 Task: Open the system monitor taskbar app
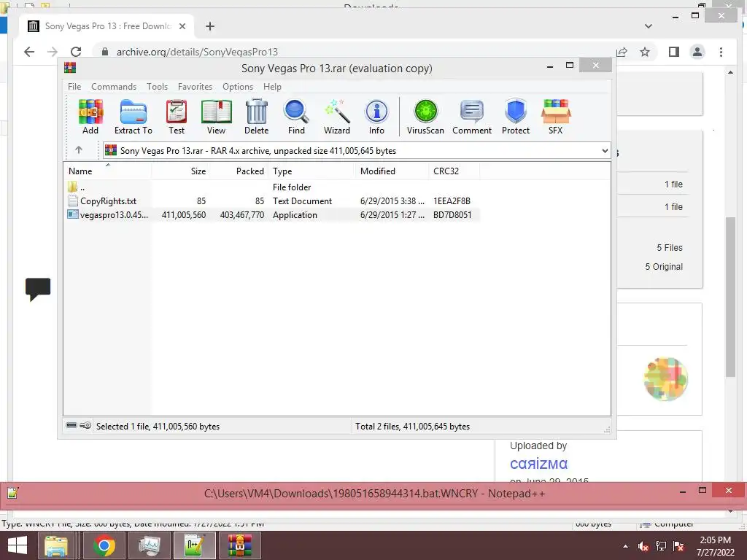click(150, 545)
